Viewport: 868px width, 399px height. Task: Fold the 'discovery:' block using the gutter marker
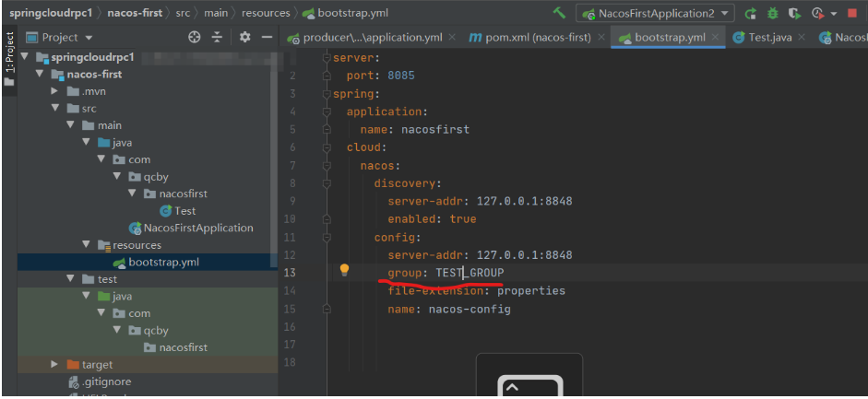[x=327, y=183]
